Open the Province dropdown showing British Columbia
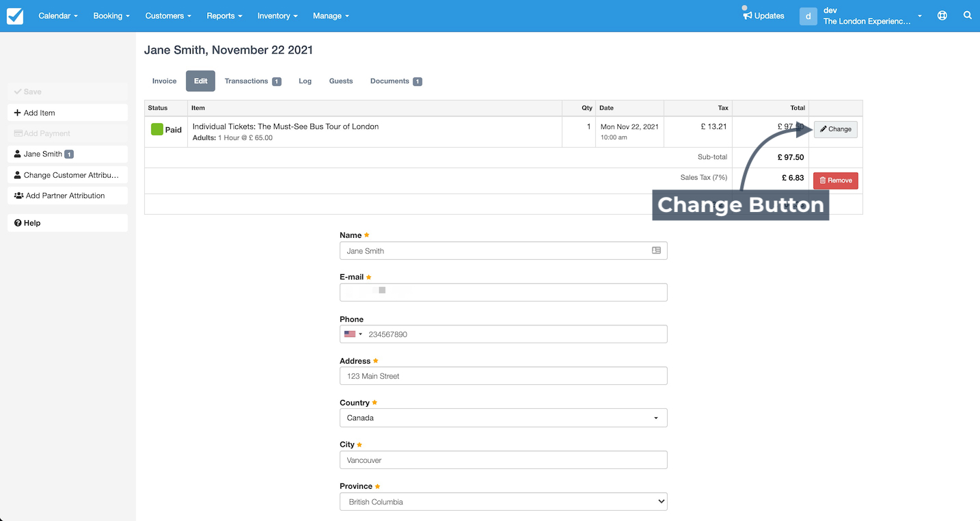 coord(503,502)
